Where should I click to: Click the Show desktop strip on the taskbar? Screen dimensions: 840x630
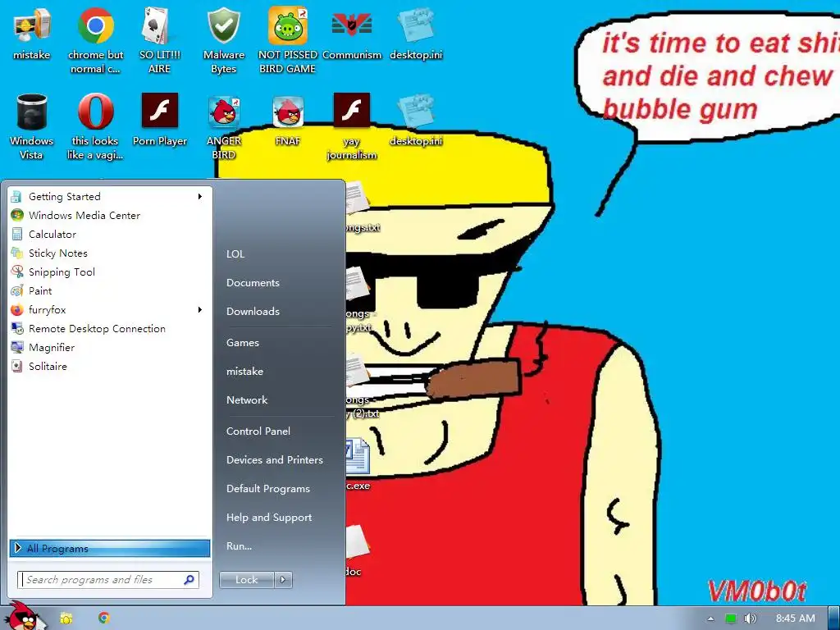[x=833, y=619]
